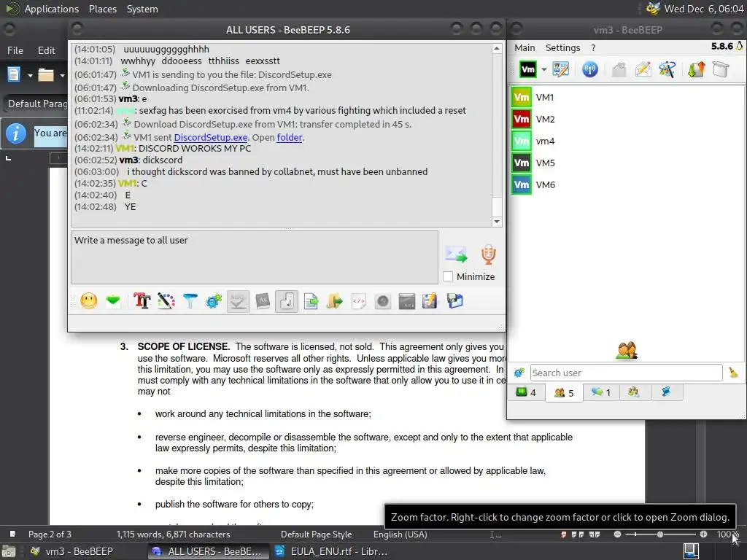Switch to EULA_ENU.rtf in the taskbar
747x560 pixels.
pyautogui.click(x=332, y=551)
